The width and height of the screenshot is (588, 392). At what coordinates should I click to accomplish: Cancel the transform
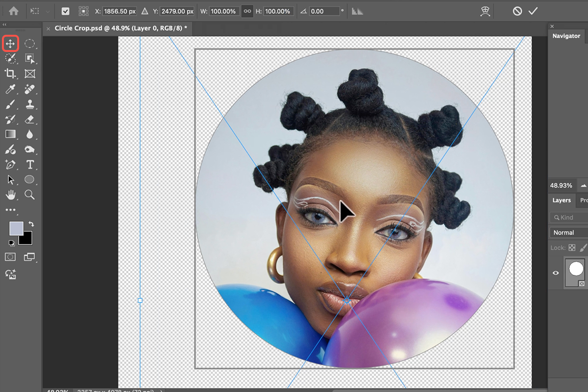pyautogui.click(x=517, y=11)
